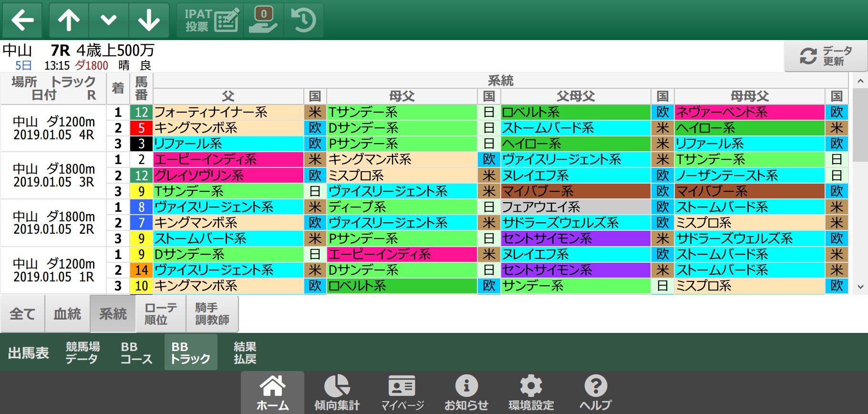Click scrollbar up arrow of table
This screenshot has height=414, width=868.
pos(860,81)
